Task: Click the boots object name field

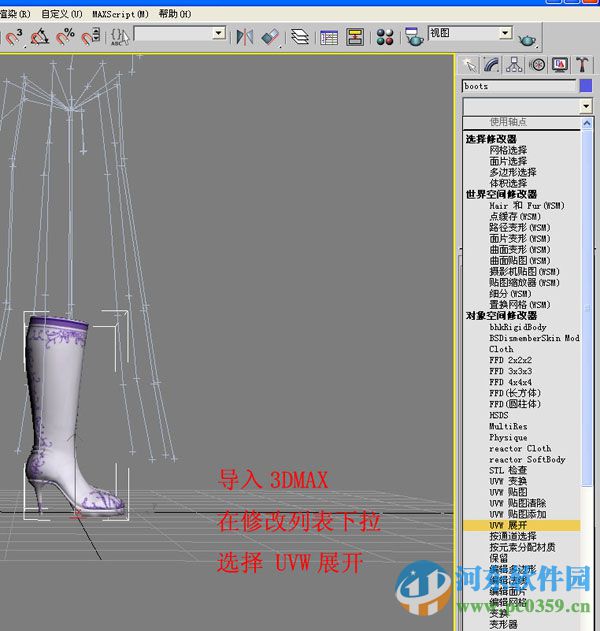Action: [519, 86]
